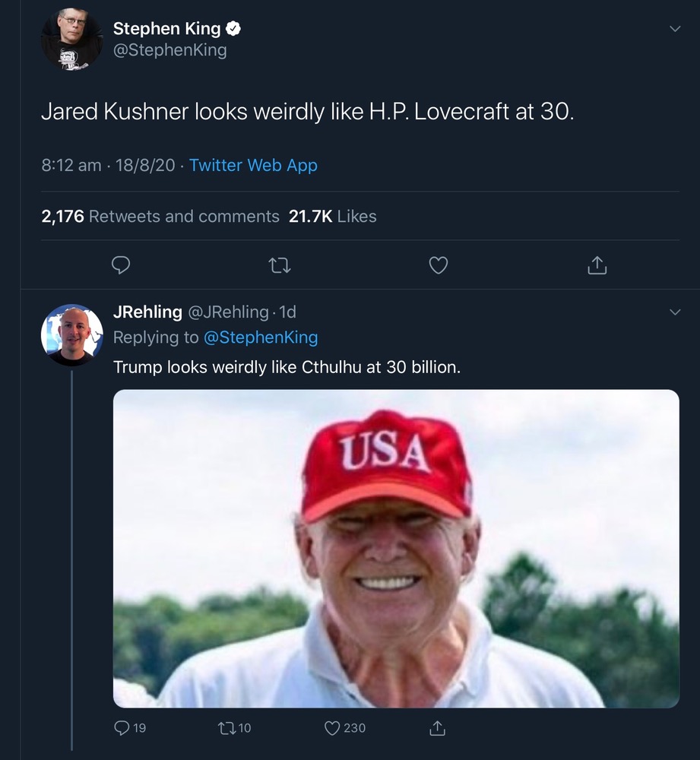Click Stephen King's display name
This screenshot has height=760, width=700.
click(166, 29)
